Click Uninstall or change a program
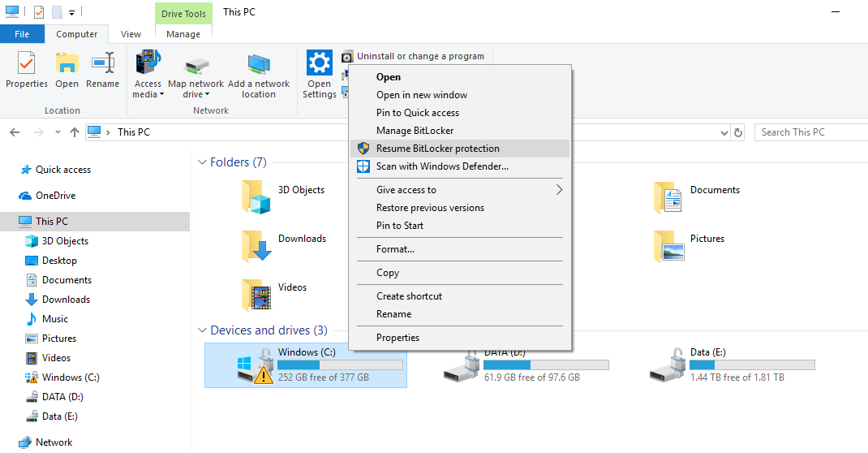 point(413,56)
